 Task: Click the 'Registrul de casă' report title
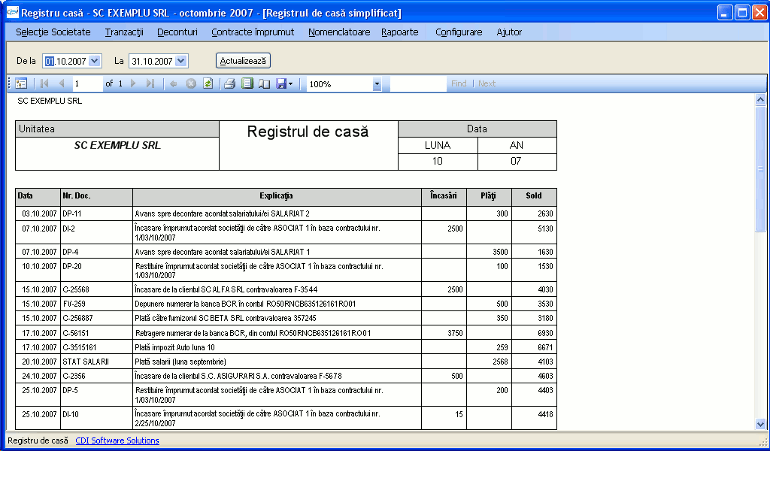(x=308, y=132)
